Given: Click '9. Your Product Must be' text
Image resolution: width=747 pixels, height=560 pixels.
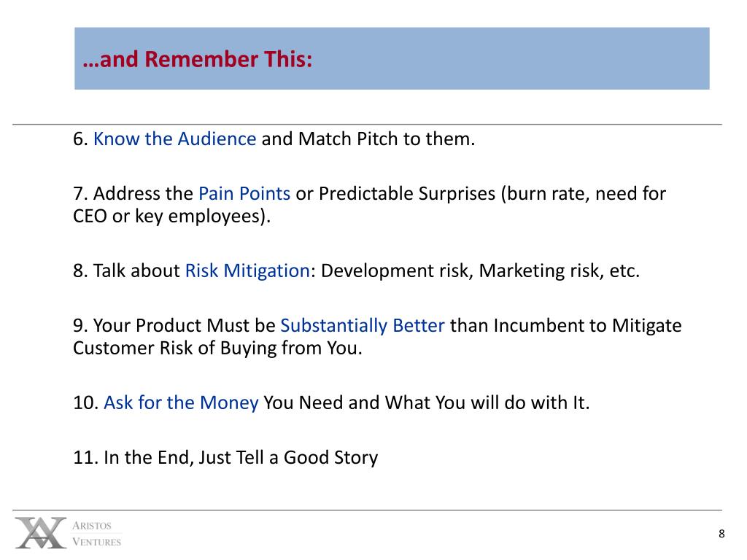Looking at the screenshot, I should coord(174,326).
